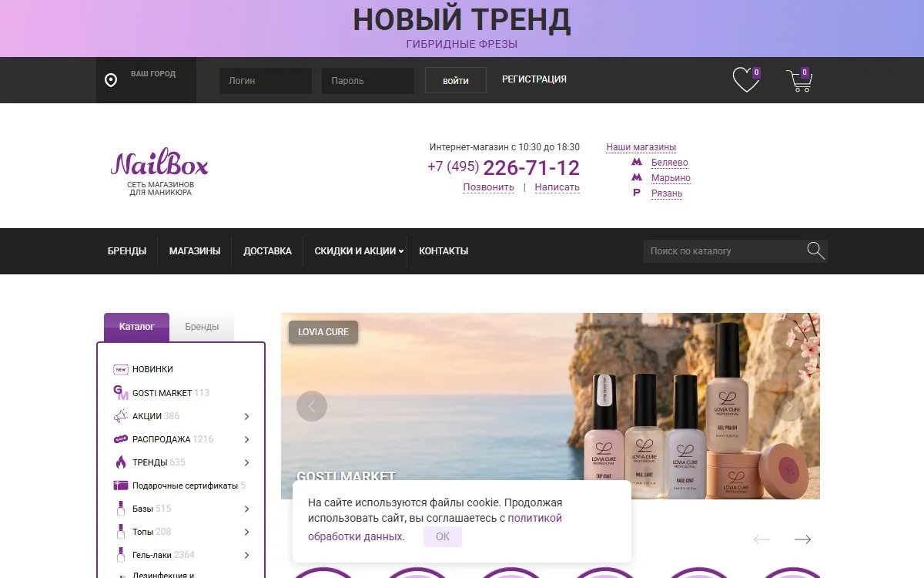Go to next banner slide arrow
This screenshot has height=578, width=924.
[x=789, y=406]
